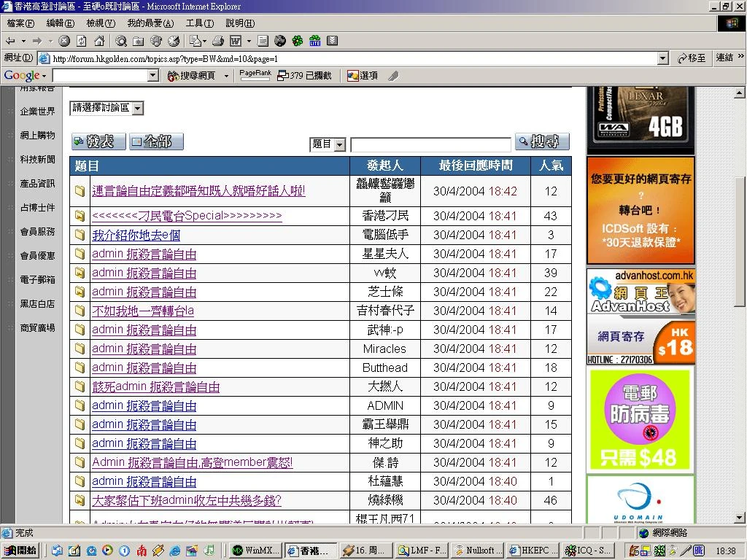Open the address bar URL dropdown arrow
Viewport: 747px width, 560px height.
(x=662, y=58)
